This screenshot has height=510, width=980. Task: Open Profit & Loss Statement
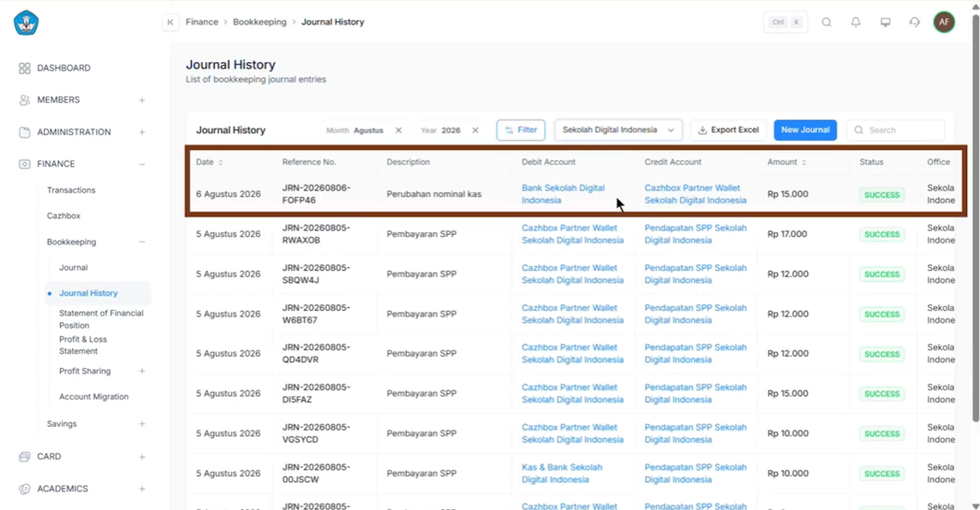tap(83, 345)
